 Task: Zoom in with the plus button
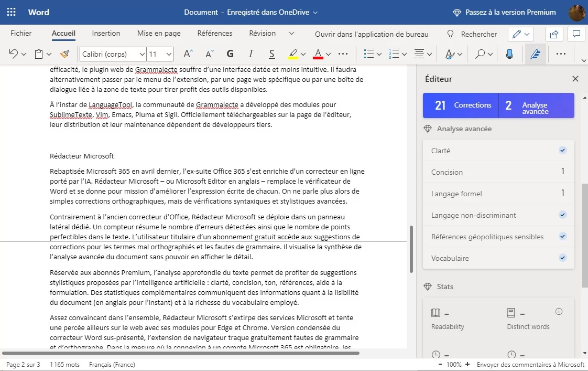click(467, 365)
